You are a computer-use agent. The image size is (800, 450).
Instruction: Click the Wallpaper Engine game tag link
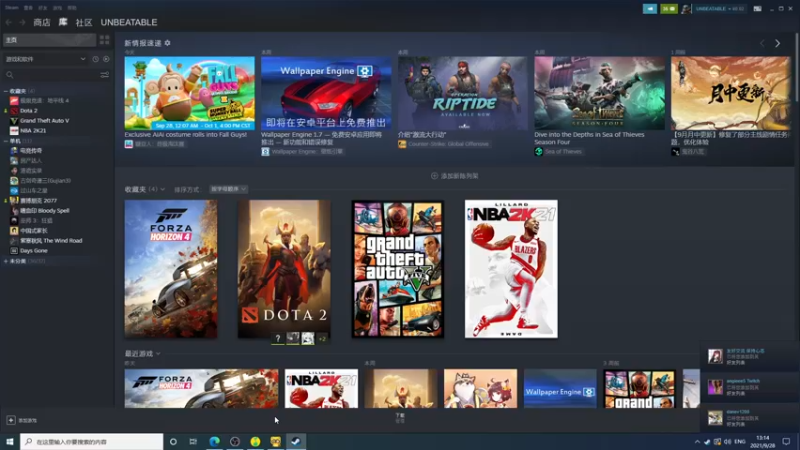(303, 152)
